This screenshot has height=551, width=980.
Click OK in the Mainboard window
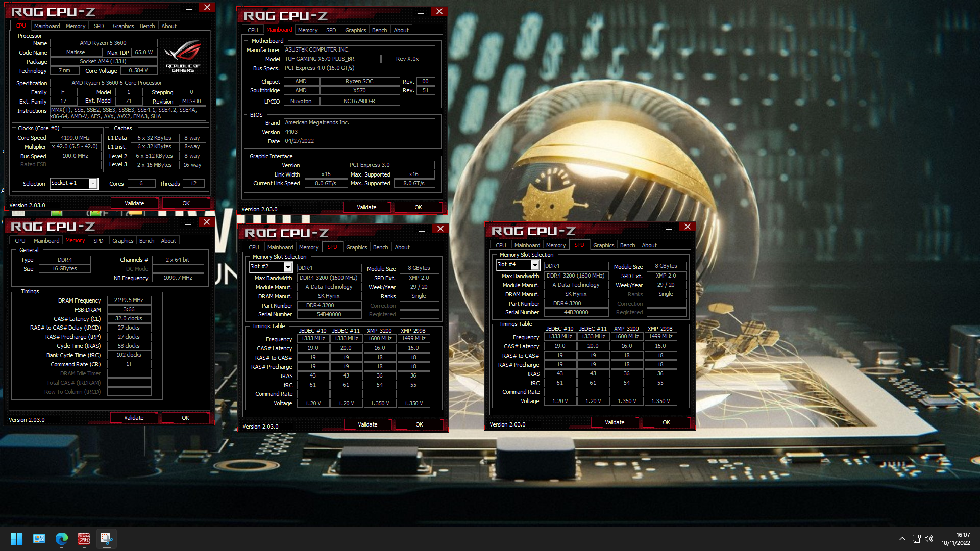click(418, 207)
